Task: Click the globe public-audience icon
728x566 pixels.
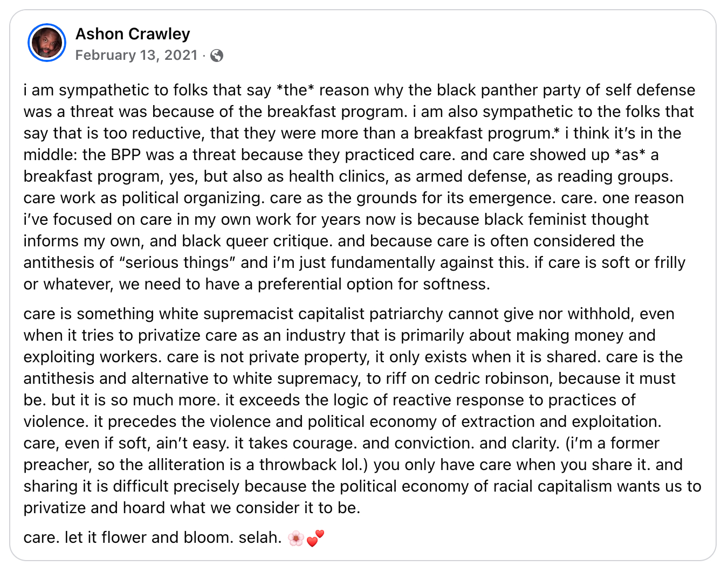Action: pyautogui.click(x=217, y=56)
